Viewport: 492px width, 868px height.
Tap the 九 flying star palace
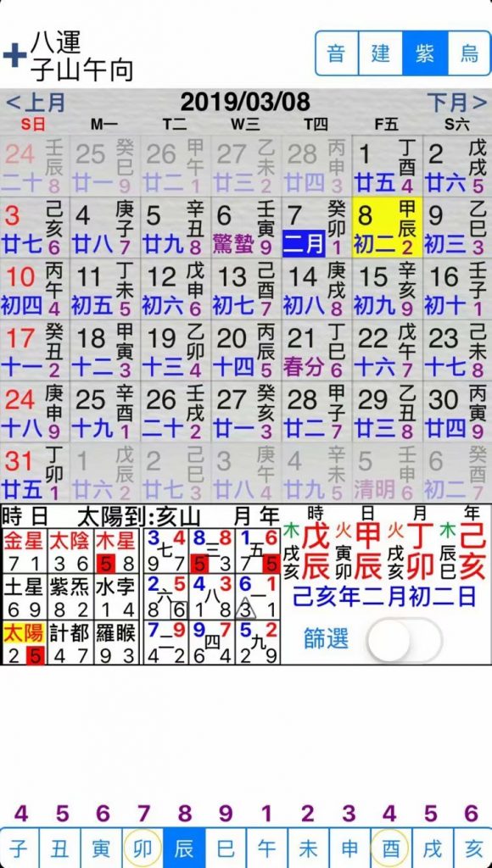[x=258, y=643]
